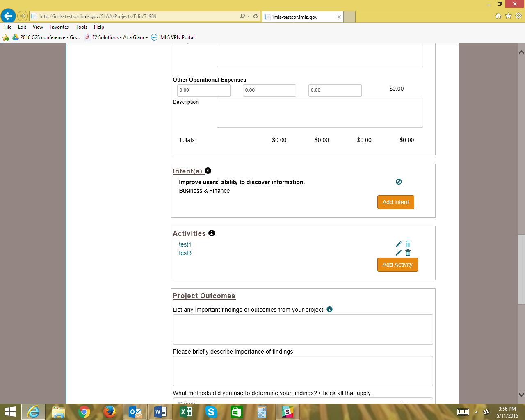Click the Description box under Other Operational Expenses
Viewport: 525px width, 420px height.
tap(320, 113)
